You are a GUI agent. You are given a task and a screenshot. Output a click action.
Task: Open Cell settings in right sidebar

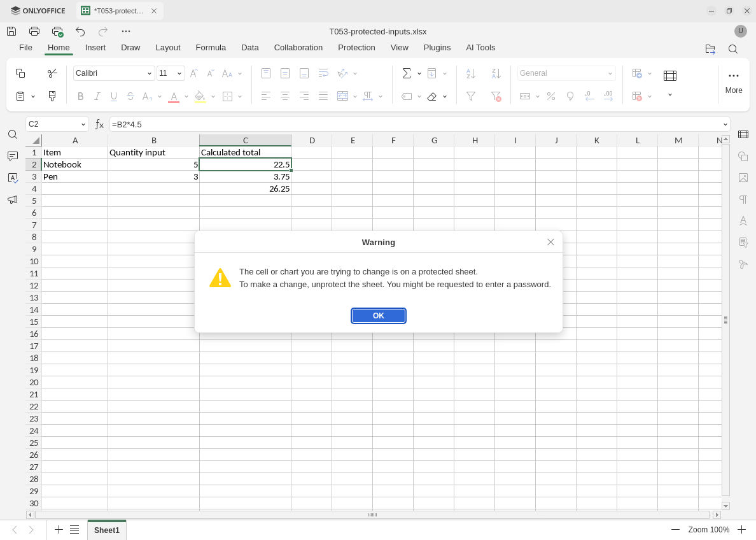tap(743, 134)
